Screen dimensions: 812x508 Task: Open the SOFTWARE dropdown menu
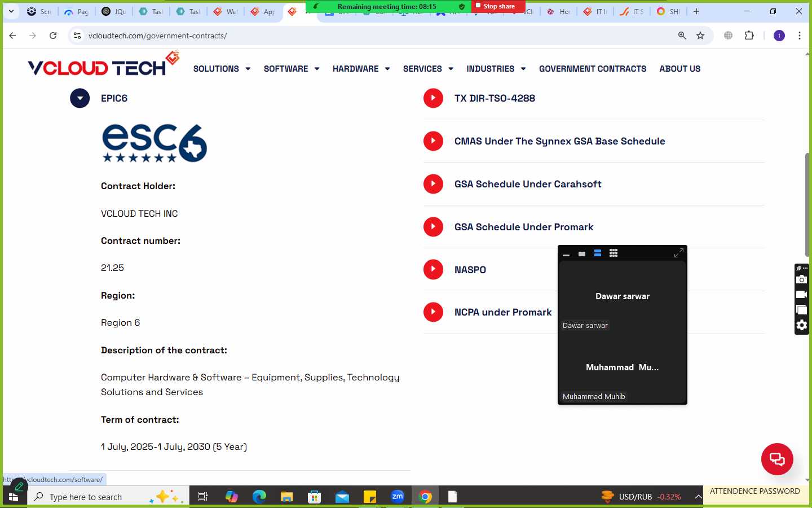(x=292, y=69)
